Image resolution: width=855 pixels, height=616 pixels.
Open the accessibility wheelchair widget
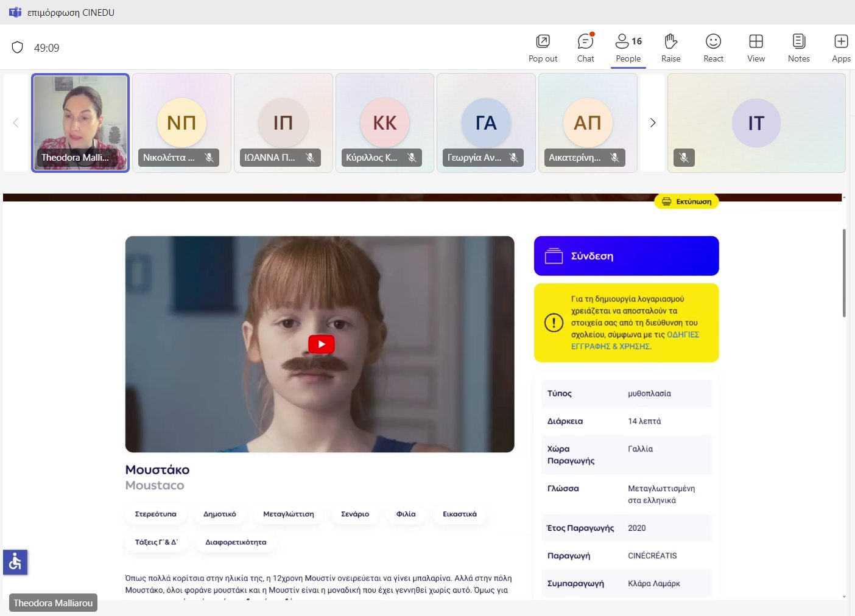pos(15,562)
